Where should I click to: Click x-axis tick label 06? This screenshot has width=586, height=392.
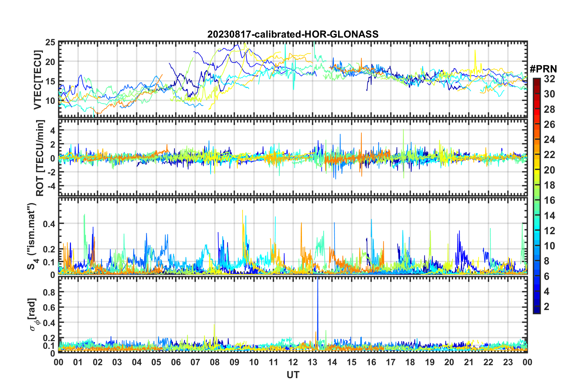pyautogui.click(x=176, y=362)
